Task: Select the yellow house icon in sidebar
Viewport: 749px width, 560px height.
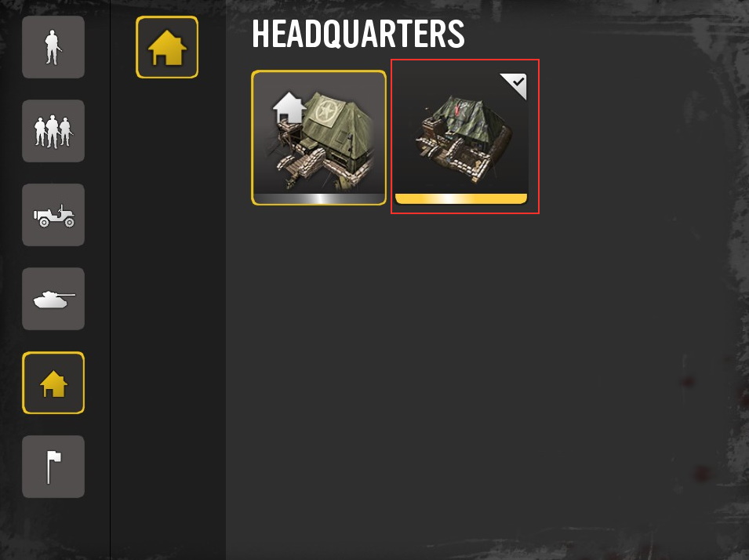Action: point(53,383)
